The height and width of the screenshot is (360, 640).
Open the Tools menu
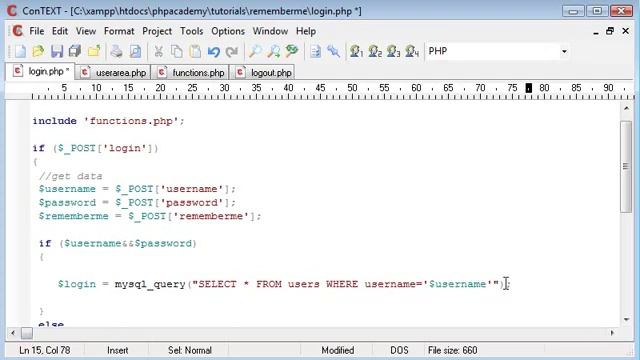191,31
